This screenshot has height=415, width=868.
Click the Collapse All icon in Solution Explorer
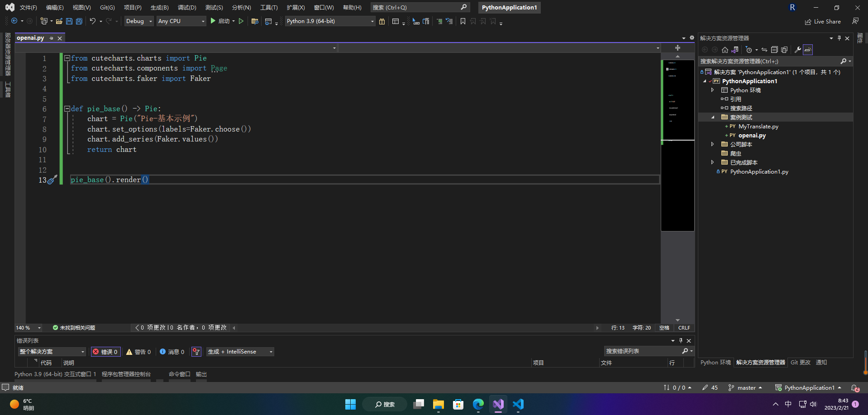coord(774,50)
